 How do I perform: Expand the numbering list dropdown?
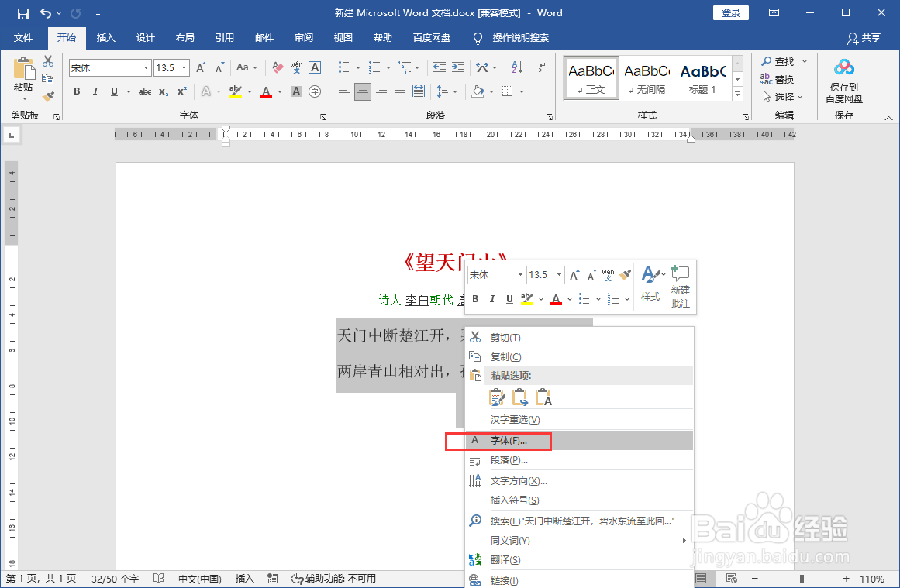(388, 67)
